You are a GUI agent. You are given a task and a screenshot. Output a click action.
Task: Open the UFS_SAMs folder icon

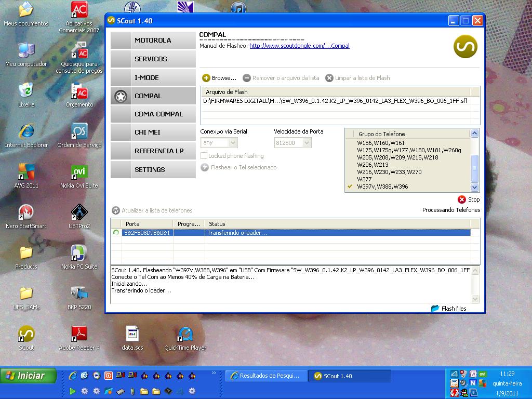coord(26,298)
